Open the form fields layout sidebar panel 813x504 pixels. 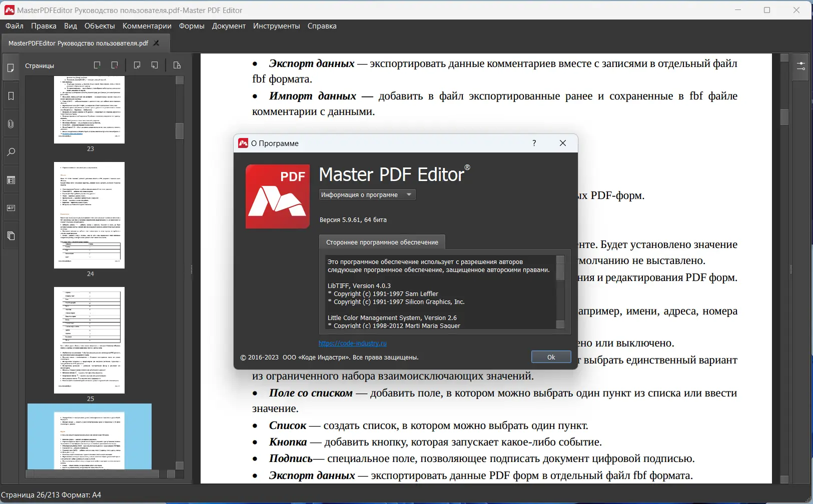[x=11, y=180]
